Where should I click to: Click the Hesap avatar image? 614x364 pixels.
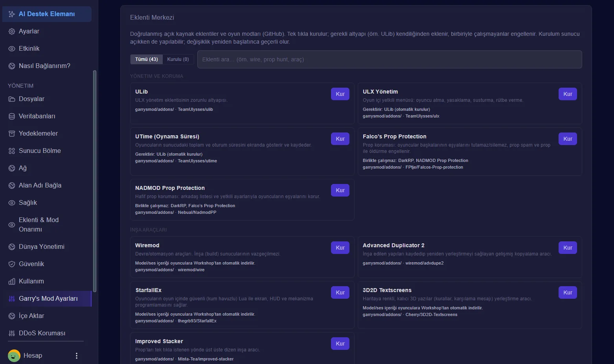click(14, 356)
